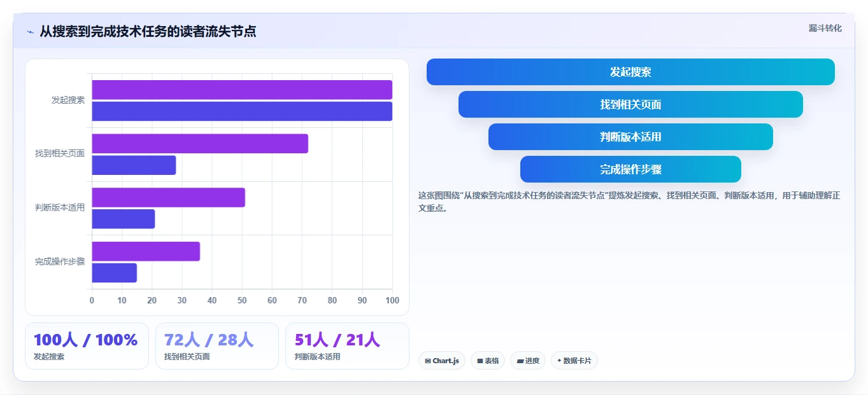This screenshot has width=868, height=395.
Task: Click the purple 发起搜索 bar in the chart
Action: click(x=242, y=90)
